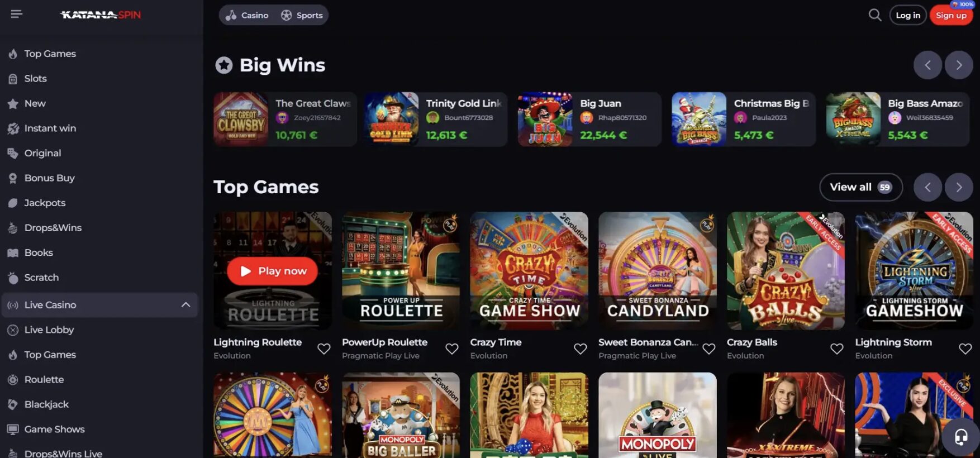The height and width of the screenshot is (458, 980).
Task: Click the KatanaSpin logo
Action: pos(101,15)
